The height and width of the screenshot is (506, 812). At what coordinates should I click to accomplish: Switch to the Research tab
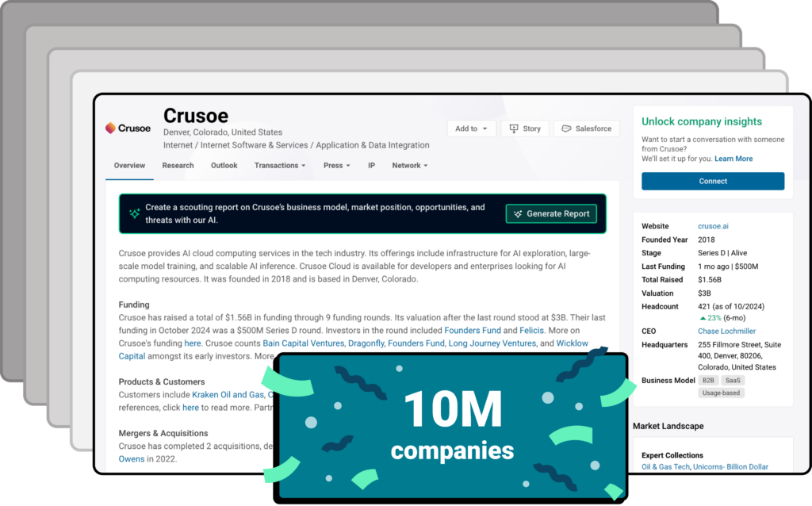[x=178, y=166]
